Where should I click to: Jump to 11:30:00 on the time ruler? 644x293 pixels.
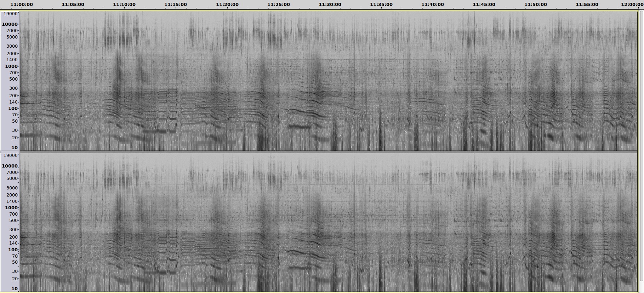click(x=330, y=5)
